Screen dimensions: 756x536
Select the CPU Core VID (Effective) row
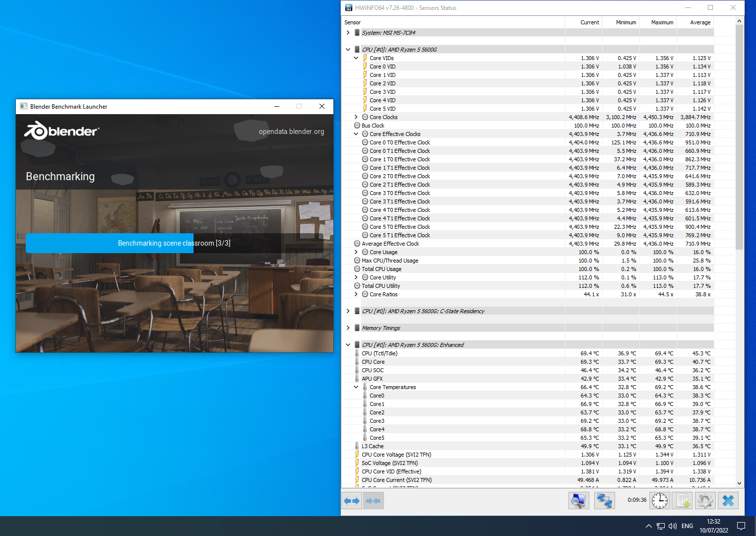coord(528,471)
